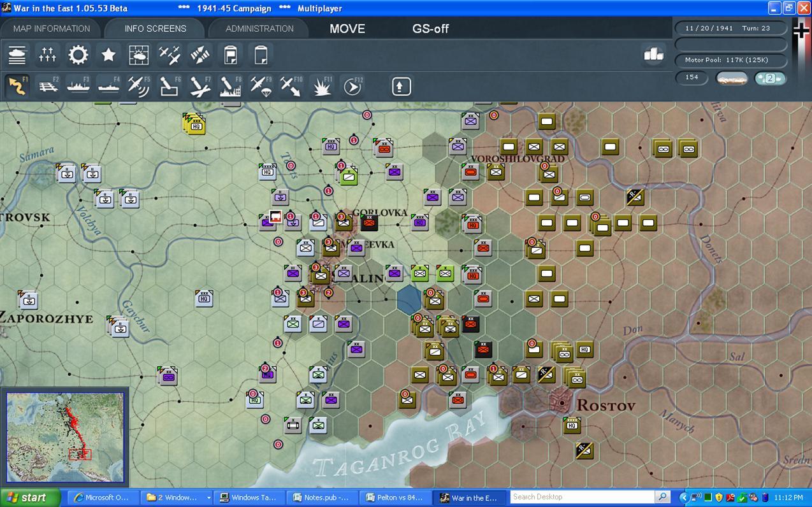Click the desktop search magnifier button
The width and height of the screenshot is (812, 507).
pos(663,497)
